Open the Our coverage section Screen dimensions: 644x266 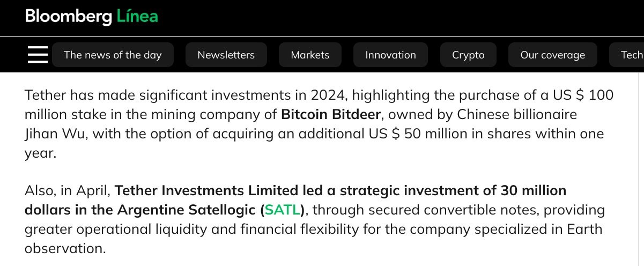tap(552, 55)
